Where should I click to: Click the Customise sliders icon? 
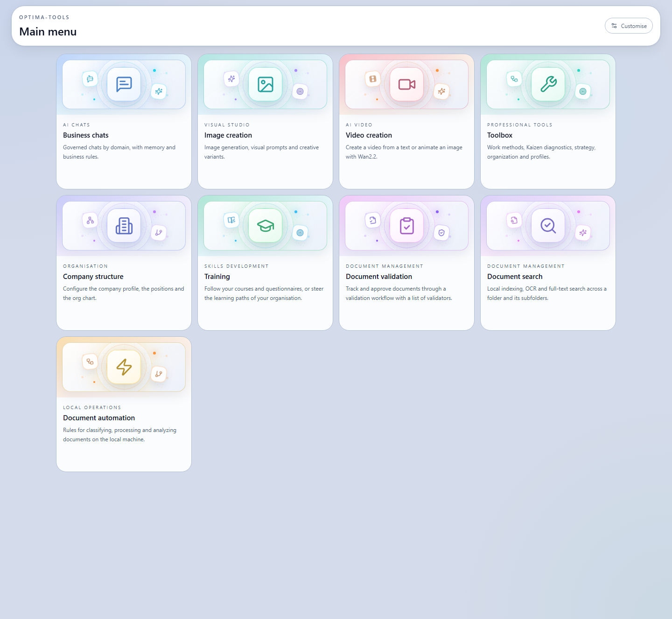614,26
